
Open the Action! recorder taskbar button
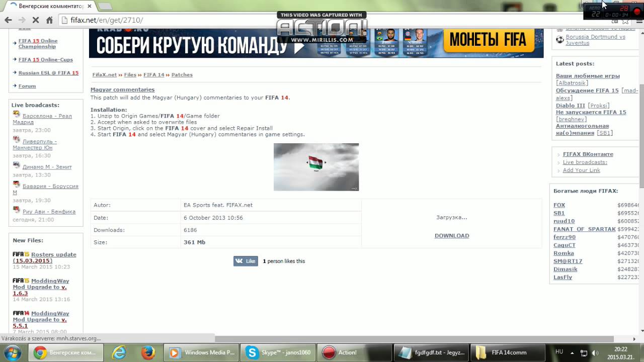354,352
